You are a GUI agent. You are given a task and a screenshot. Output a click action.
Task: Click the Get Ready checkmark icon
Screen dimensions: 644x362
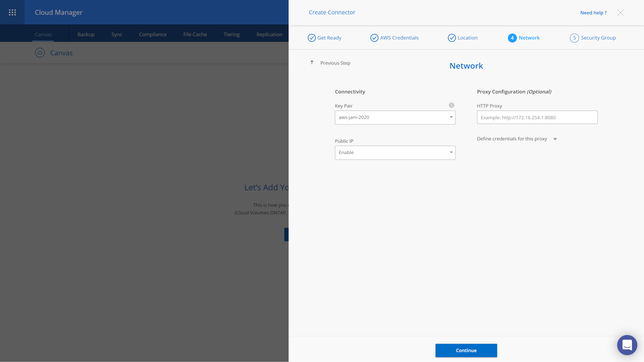click(312, 38)
